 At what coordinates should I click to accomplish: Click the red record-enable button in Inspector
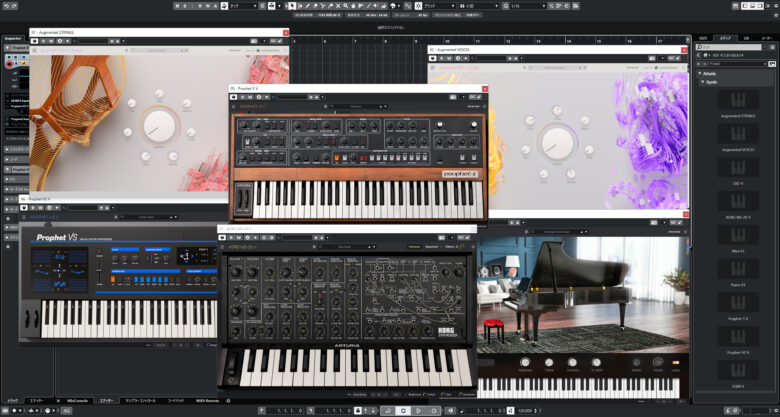[x=9, y=64]
